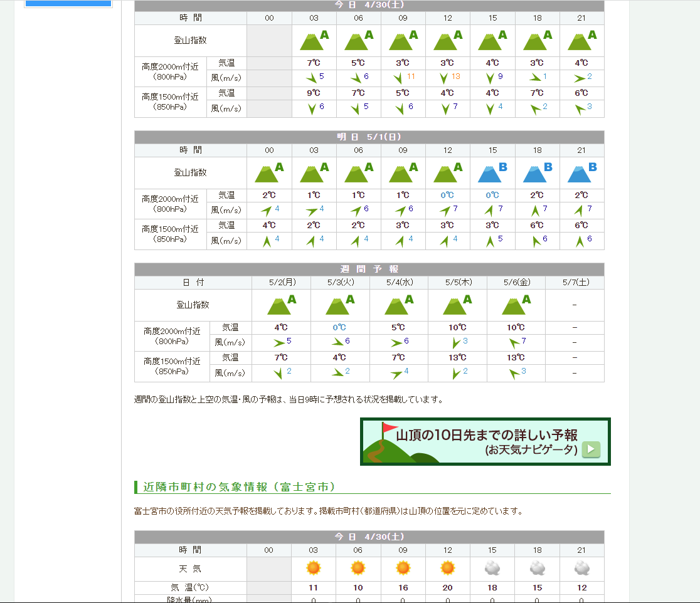Open the 山頂の10日先までの詳しい予報 banner
The height and width of the screenshot is (603, 700).
tap(485, 442)
